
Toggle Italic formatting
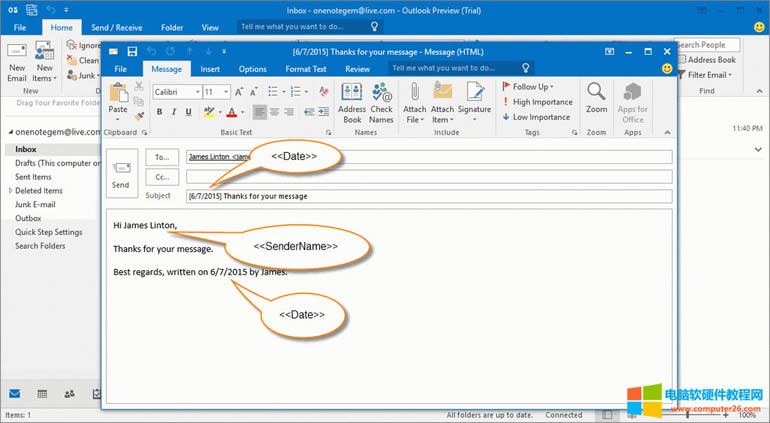(173, 112)
